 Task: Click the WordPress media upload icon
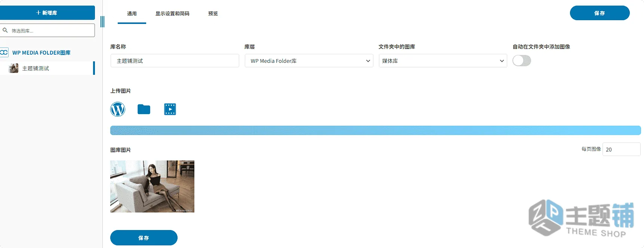118,109
